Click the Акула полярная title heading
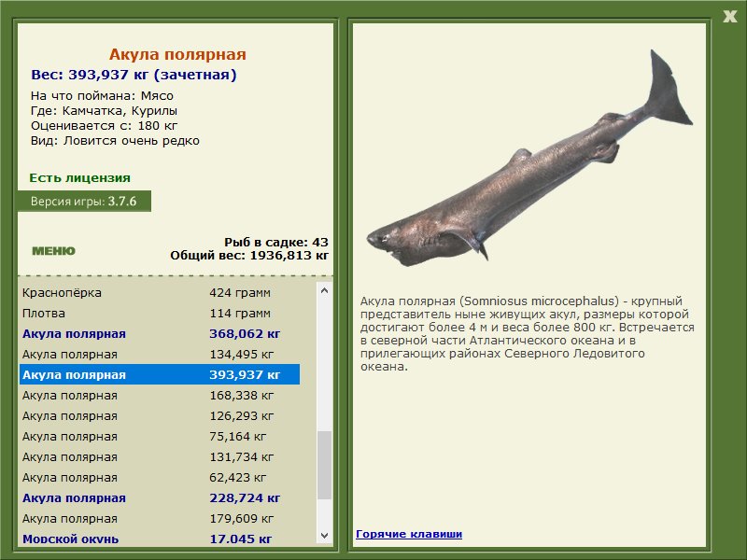 tap(177, 54)
